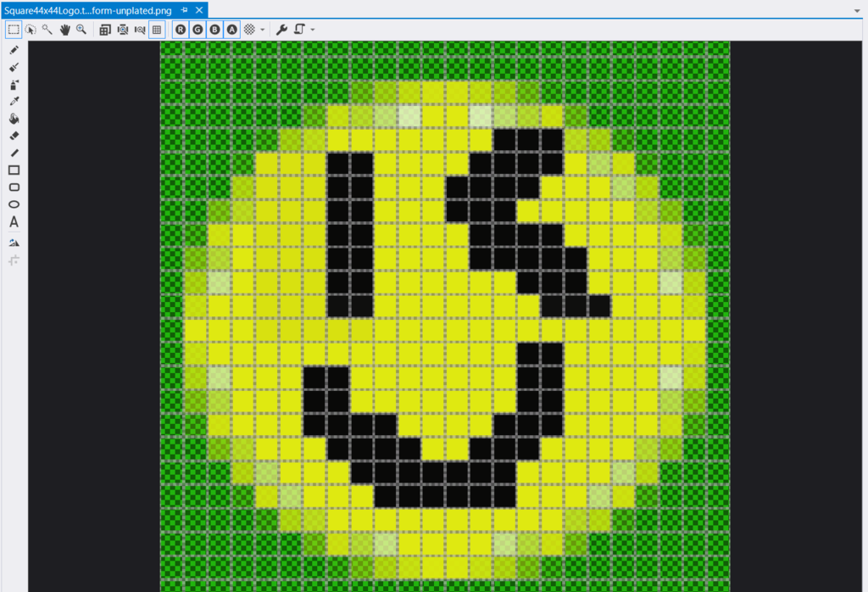868x592 pixels.
Task: Pick the Wand Selection tool
Action: pyautogui.click(x=47, y=30)
